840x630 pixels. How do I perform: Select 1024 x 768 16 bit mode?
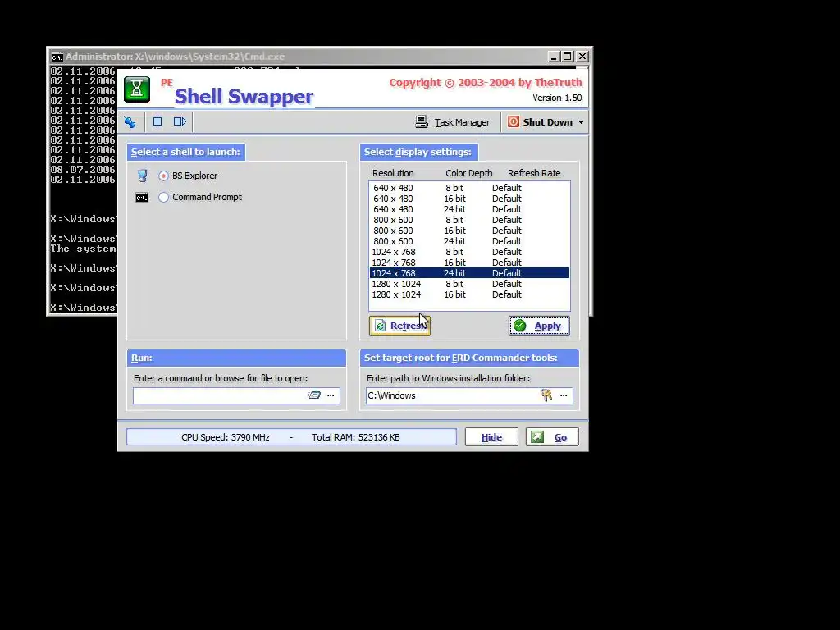tap(469, 262)
